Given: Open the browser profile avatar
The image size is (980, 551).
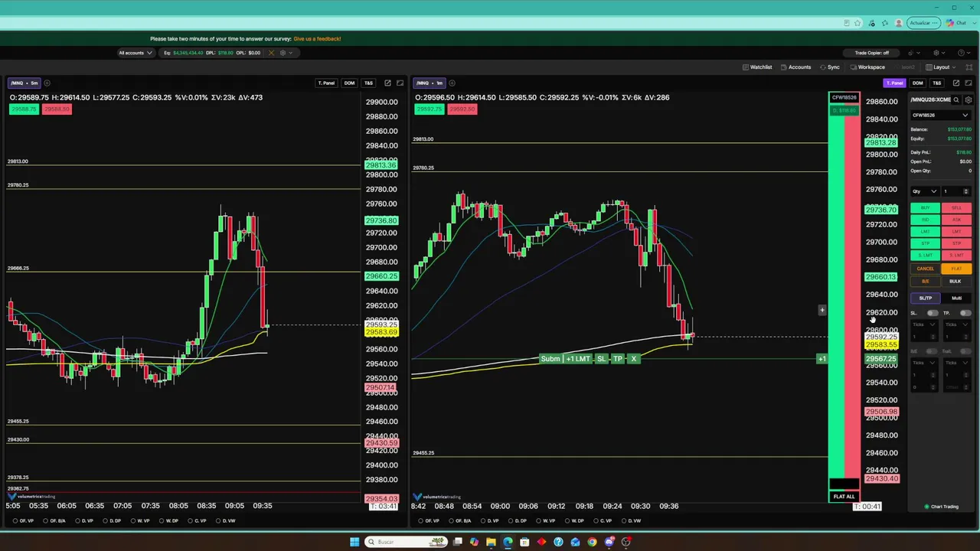Looking at the screenshot, I should (899, 23).
